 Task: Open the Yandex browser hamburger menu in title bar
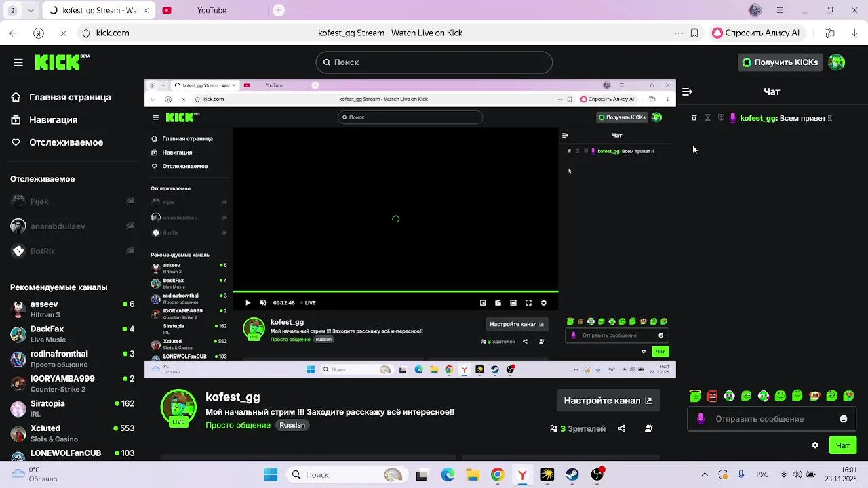point(779,10)
